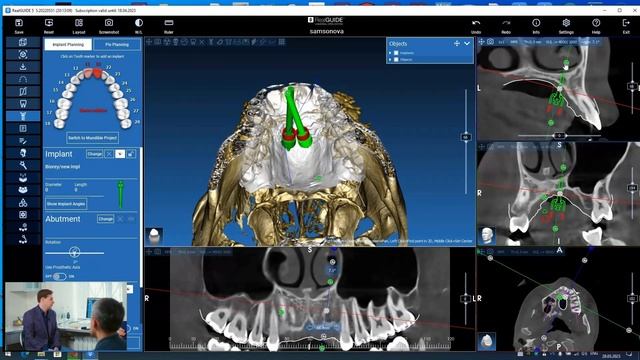
Task: Click the Implant Change button
Action: point(94,154)
